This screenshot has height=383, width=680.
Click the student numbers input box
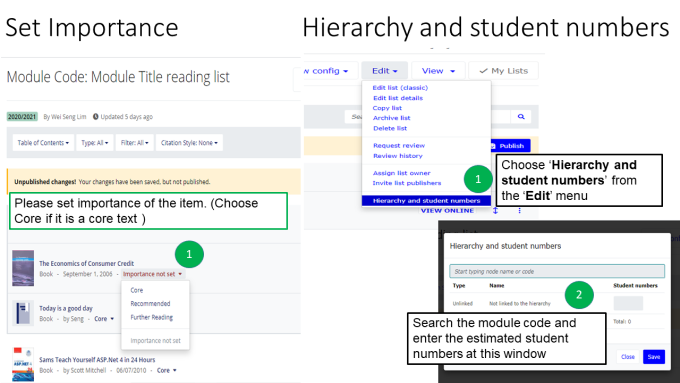point(628,303)
